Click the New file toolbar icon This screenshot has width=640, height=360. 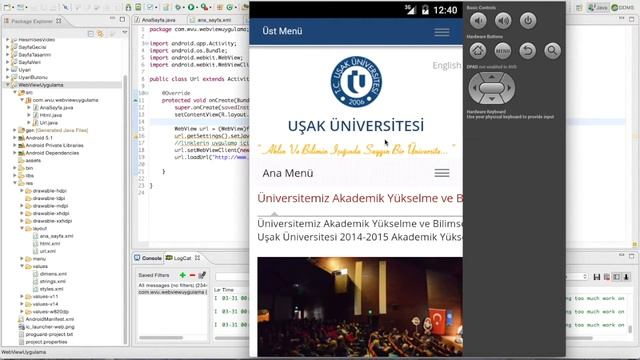click(7, 7)
